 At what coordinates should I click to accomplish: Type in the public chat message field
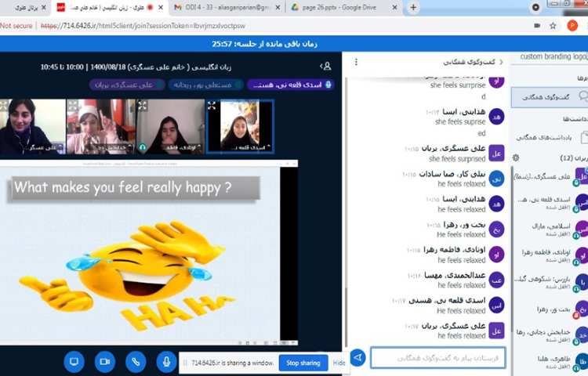437,358
